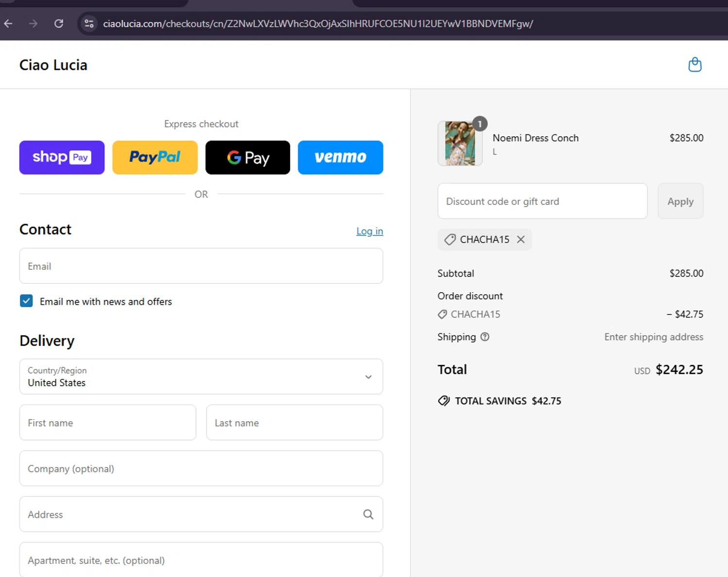Open the Country/Region dropdown

(x=201, y=377)
